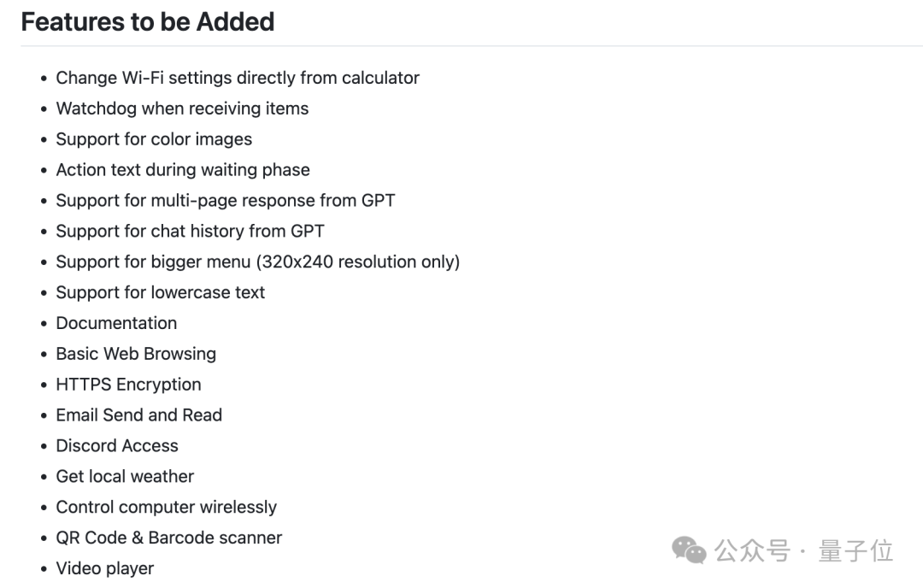The width and height of the screenshot is (923, 588).
Task: Click the "Watchdog when receiving items" entry
Action: click(182, 109)
